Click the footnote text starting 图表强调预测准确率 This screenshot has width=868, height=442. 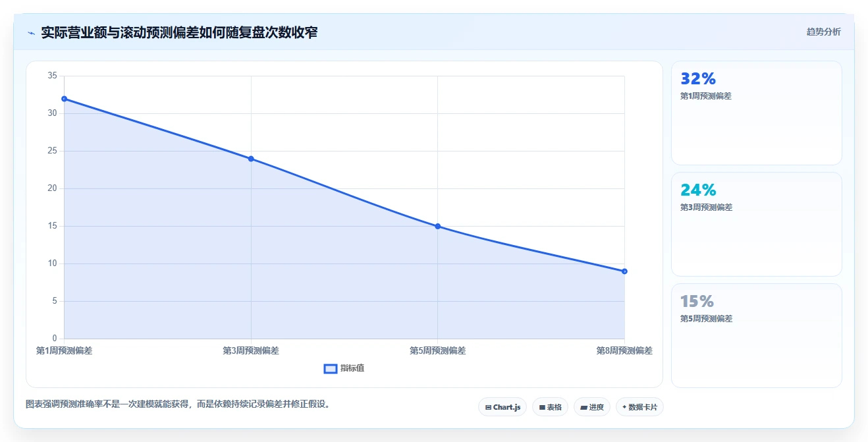[x=178, y=404]
